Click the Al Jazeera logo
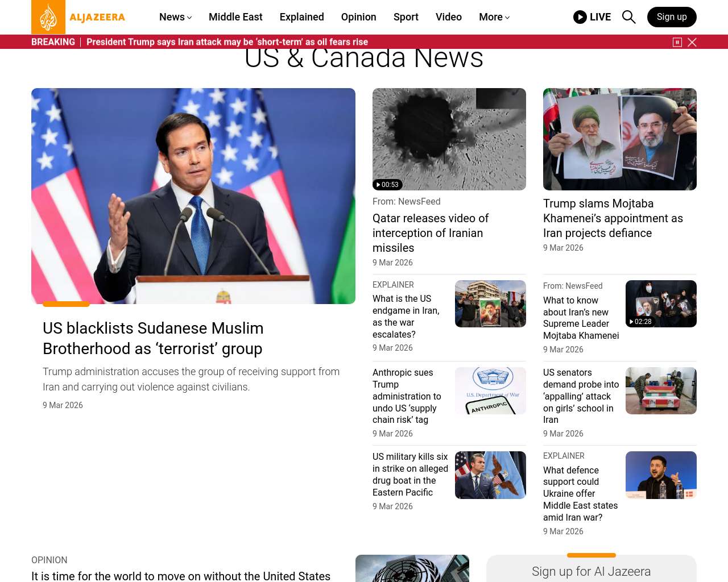 point(78,17)
